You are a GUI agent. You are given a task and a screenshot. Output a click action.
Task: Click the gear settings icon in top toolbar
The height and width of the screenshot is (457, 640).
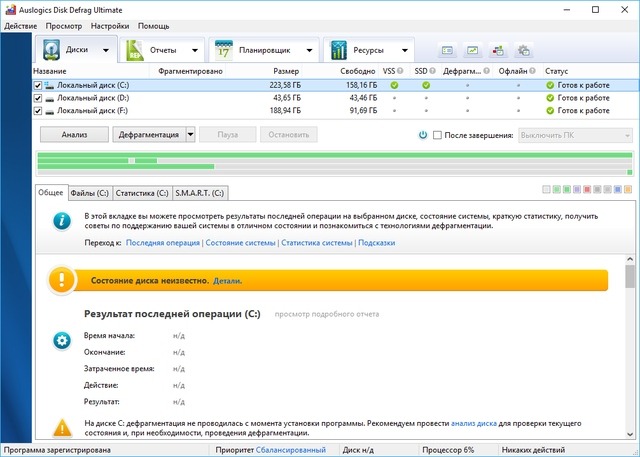521,50
